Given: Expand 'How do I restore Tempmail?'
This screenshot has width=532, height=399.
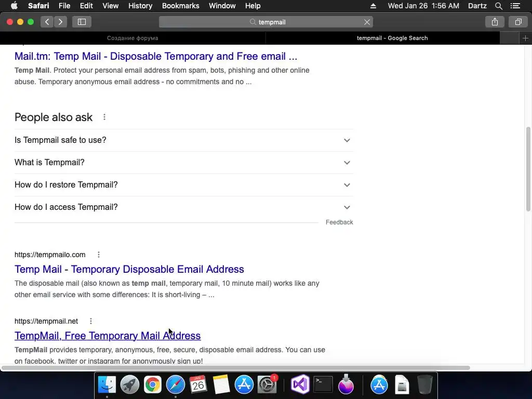Looking at the screenshot, I should pos(184,185).
